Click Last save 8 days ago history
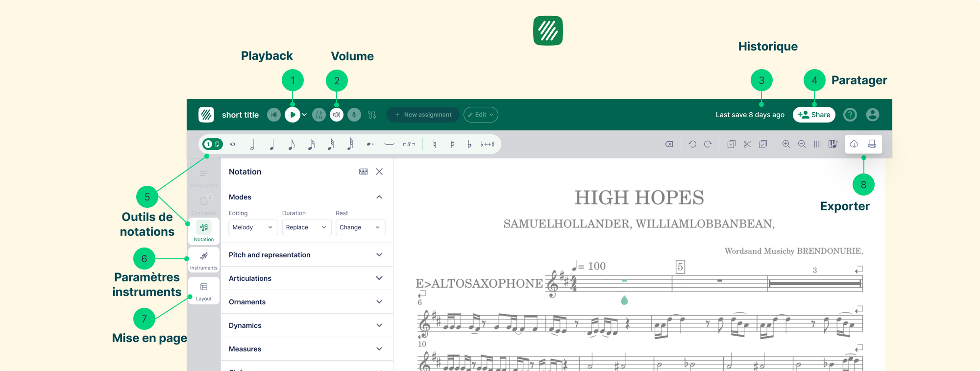 (x=750, y=115)
